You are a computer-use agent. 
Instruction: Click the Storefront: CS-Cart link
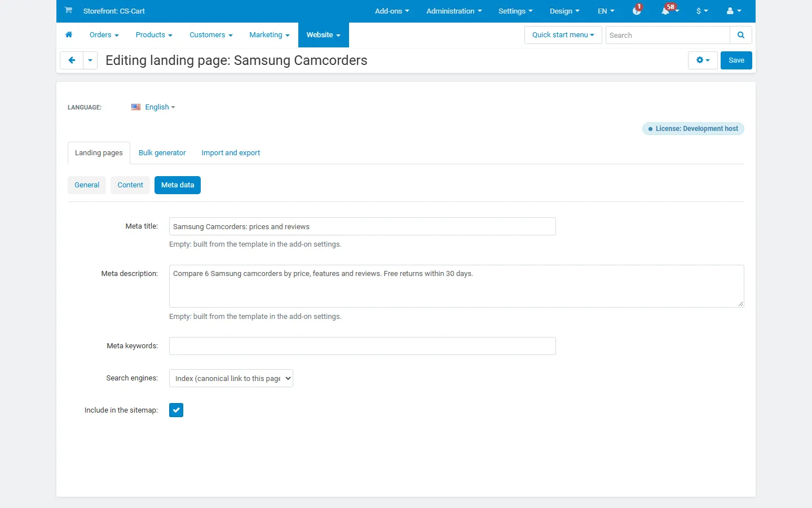click(x=114, y=11)
